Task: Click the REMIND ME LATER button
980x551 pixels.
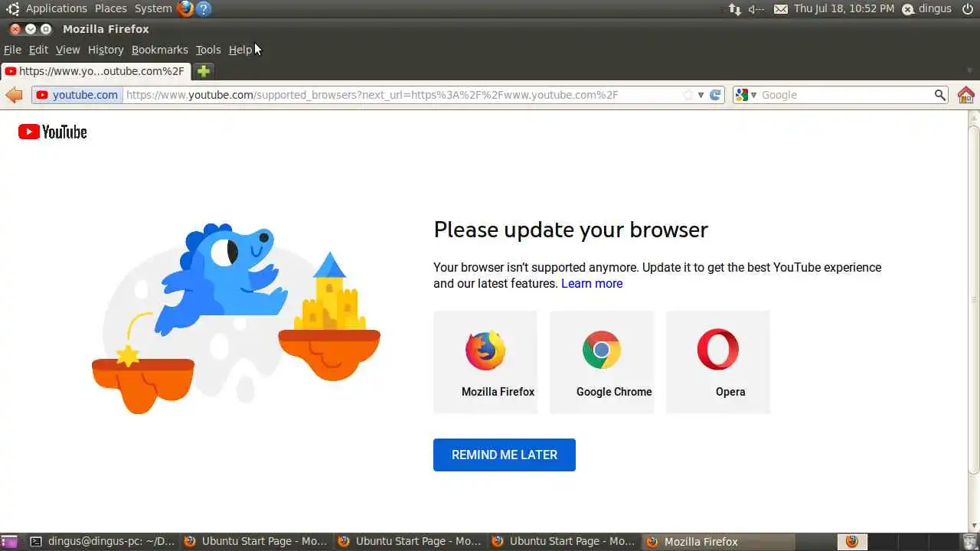Action: pyautogui.click(x=504, y=455)
